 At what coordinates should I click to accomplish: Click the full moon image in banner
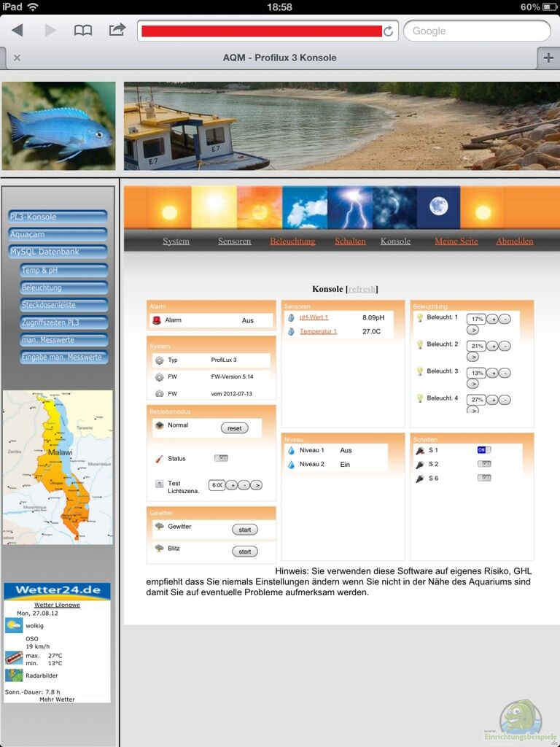click(438, 208)
